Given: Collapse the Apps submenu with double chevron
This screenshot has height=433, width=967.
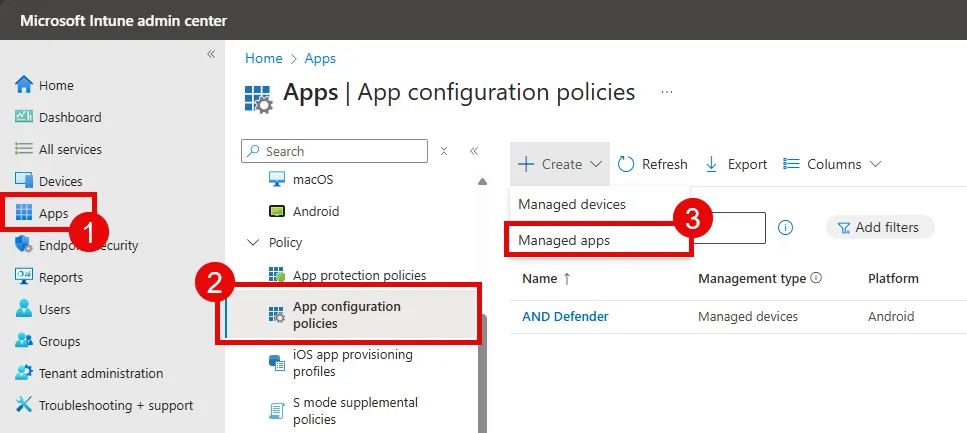Looking at the screenshot, I should [474, 151].
